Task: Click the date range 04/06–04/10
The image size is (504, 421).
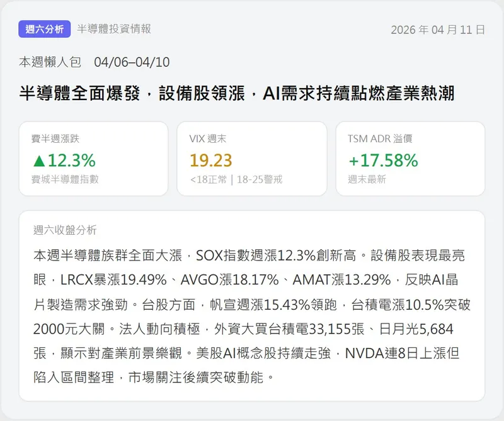Action: click(x=132, y=62)
